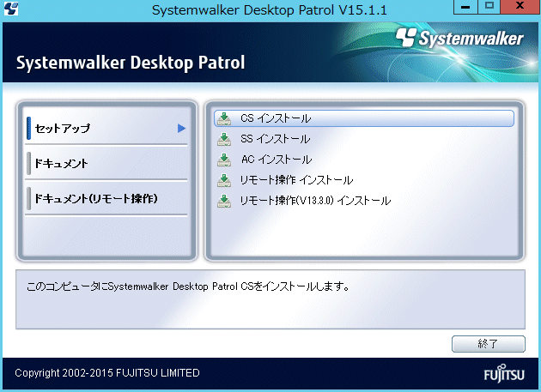The width and height of the screenshot is (541, 392).
Task: Open the ドキュメント menu item
Action: click(x=61, y=163)
